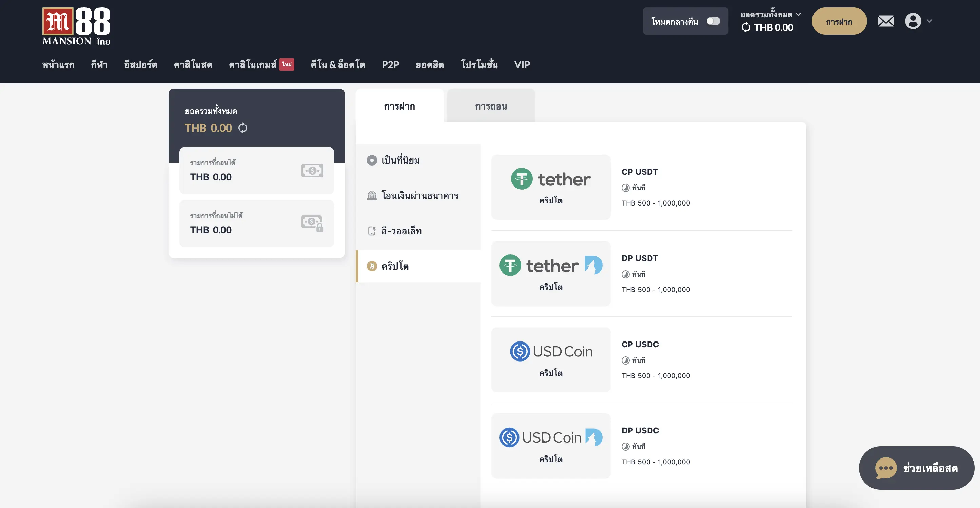Screen dimensions: 980x508
Task: Open the mail envelope inbox icon
Action: pyautogui.click(x=886, y=21)
